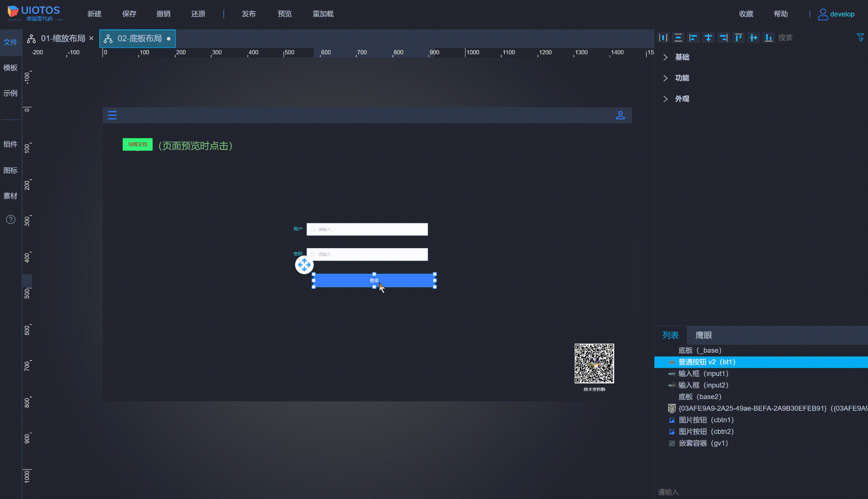Click 预览 in the top menu
This screenshot has height=499, width=868.
(x=285, y=14)
